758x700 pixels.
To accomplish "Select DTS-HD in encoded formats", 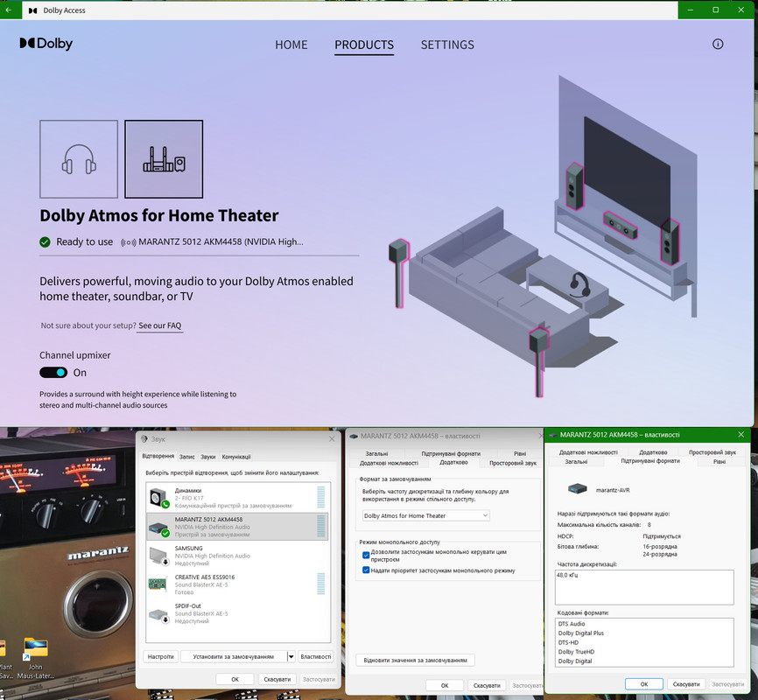I will [x=568, y=642].
